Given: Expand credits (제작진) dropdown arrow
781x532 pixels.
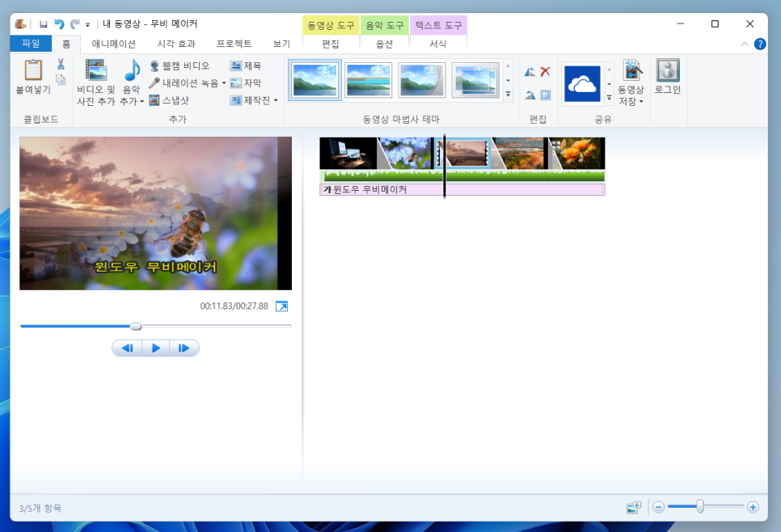Looking at the screenshot, I should point(276,100).
